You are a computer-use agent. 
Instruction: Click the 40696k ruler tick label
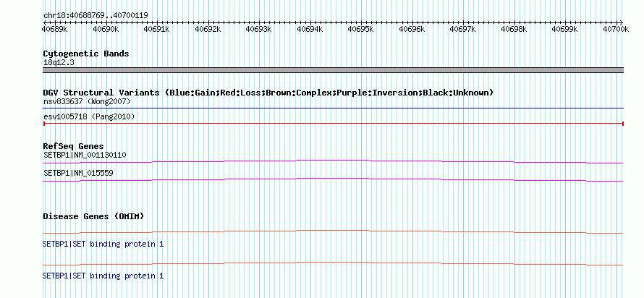(412, 29)
